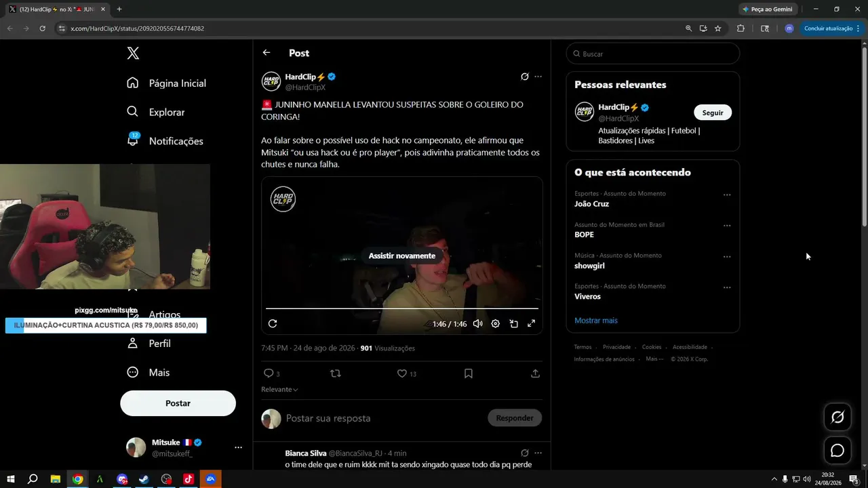Screen dimensions: 868x488
Task: Open account menu dots beside Mitsuke
Action: tap(238, 447)
